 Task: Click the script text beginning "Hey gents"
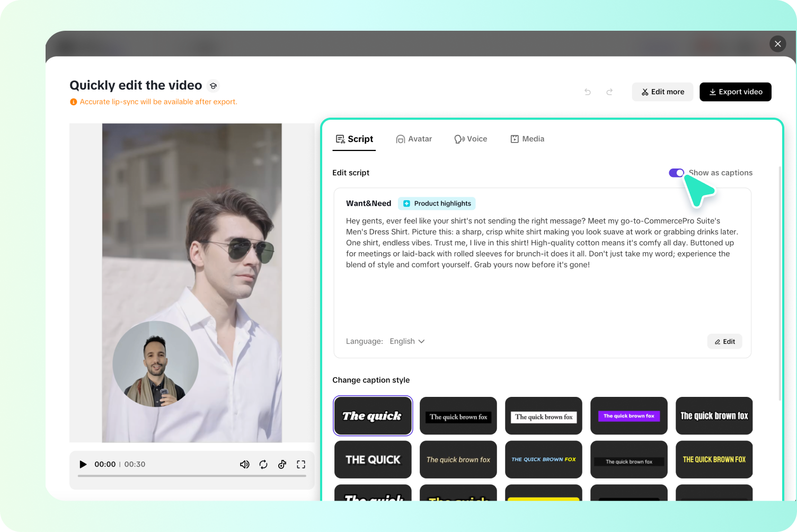[x=542, y=243]
